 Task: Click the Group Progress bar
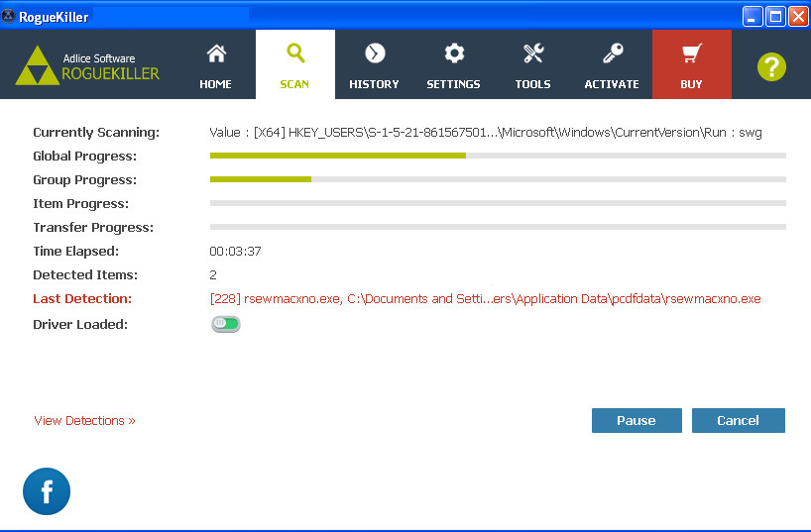(498, 179)
